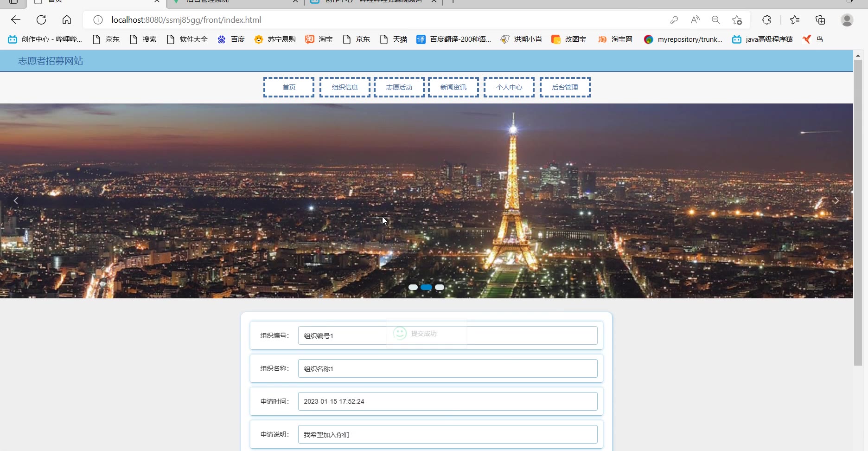Open 后台管理 link

click(x=565, y=87)
